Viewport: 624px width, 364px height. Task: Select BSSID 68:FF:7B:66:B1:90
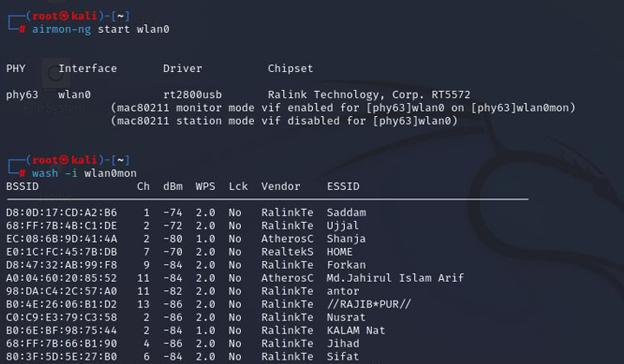tap(62, 344)
